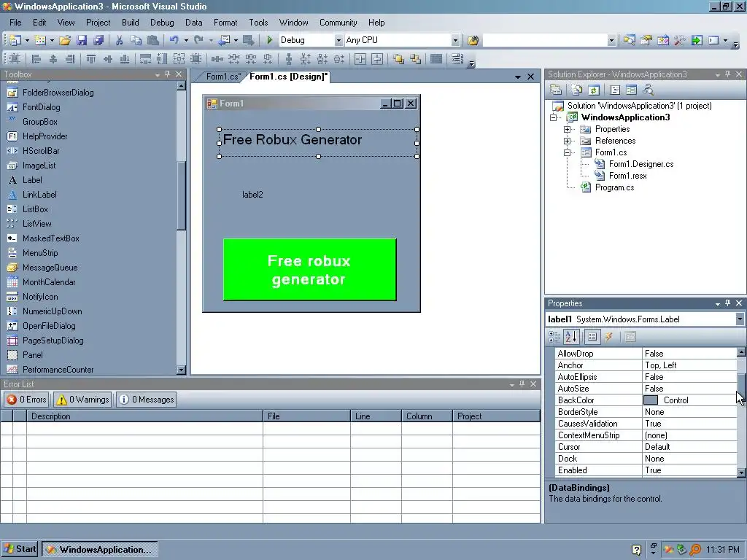Select the Free Robux Generator label on the form
This screenshot has width=747, height=560.
[x=318, y=143]
